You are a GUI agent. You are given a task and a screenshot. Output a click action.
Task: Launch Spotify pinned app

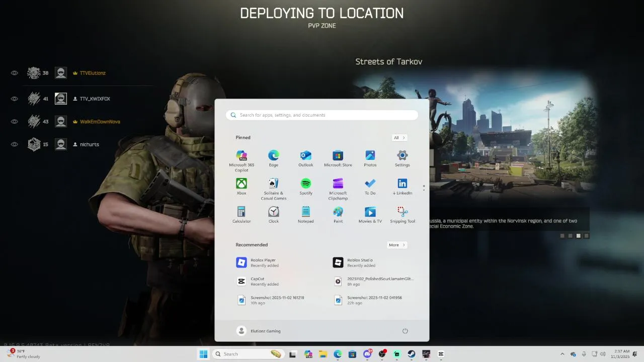pos(306,187)
